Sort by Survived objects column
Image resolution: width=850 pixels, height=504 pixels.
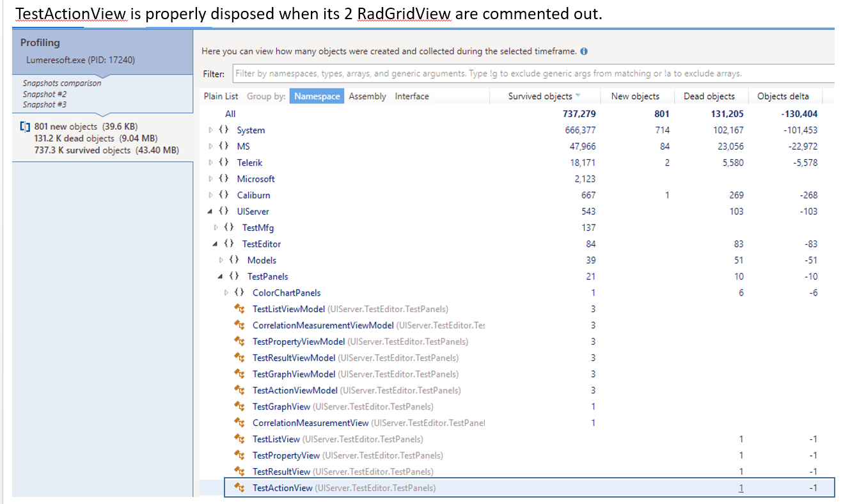pos(540,97)
